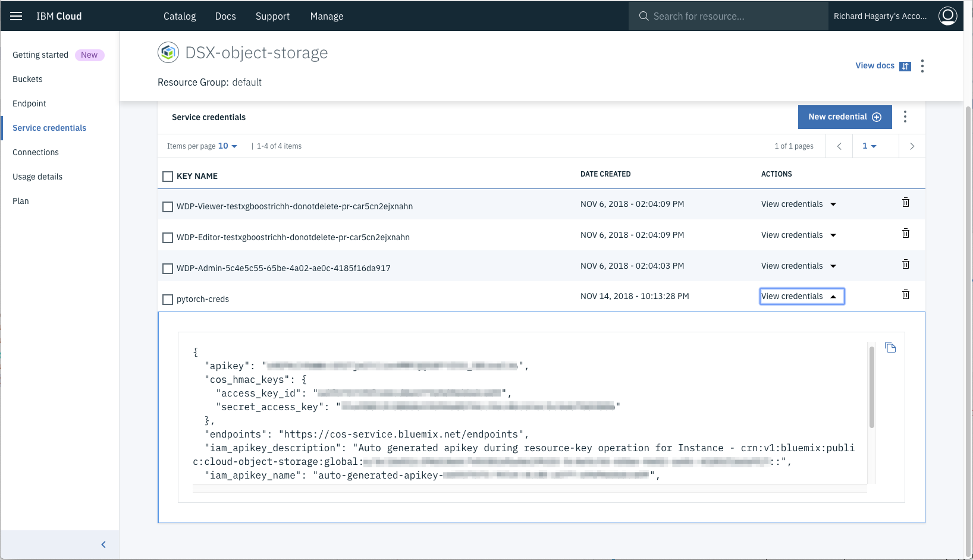Viewport: 973px width, 560px height.
Task: Click the credentials JSON vertical scrollbar
Action: click(x=872, y=387)
